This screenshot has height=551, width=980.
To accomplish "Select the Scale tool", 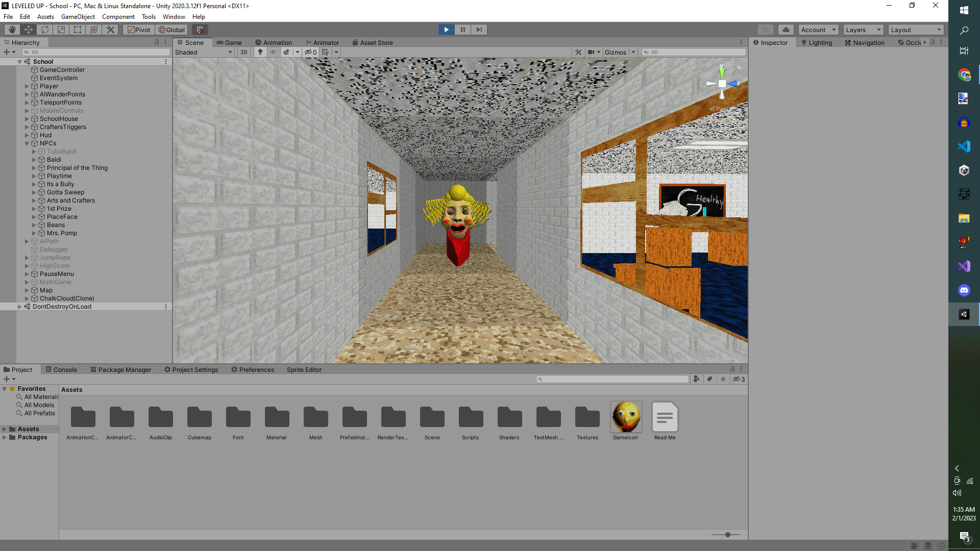I will click(x=61, y=29).
